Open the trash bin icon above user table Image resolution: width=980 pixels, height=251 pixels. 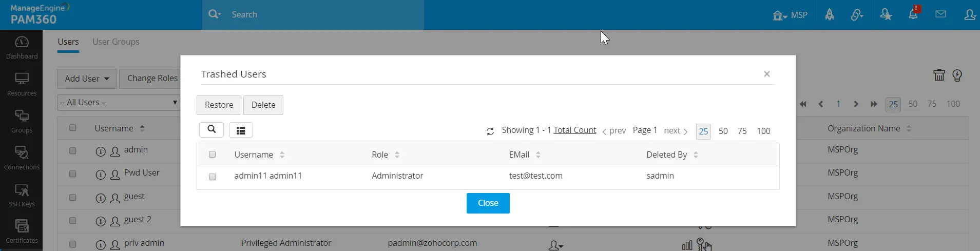[939, 75]
